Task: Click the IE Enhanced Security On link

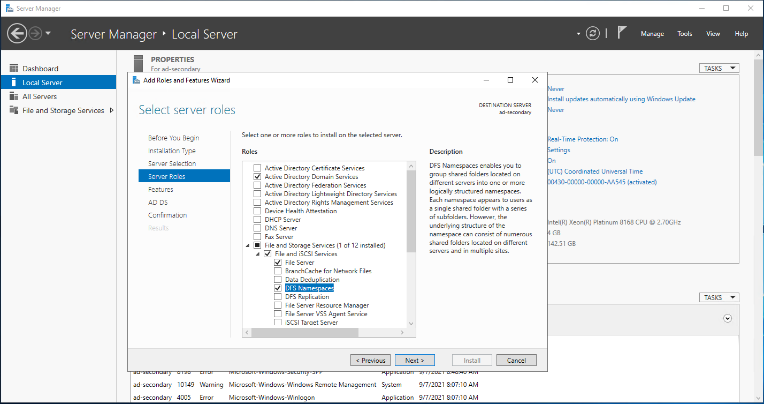Action: pyautogui.click(x=551, y=161)
